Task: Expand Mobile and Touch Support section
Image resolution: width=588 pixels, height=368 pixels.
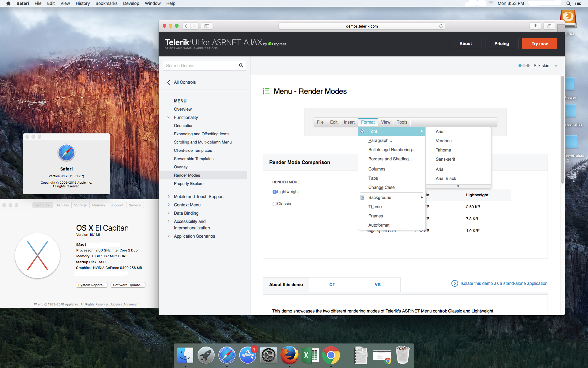Action: 169,197
